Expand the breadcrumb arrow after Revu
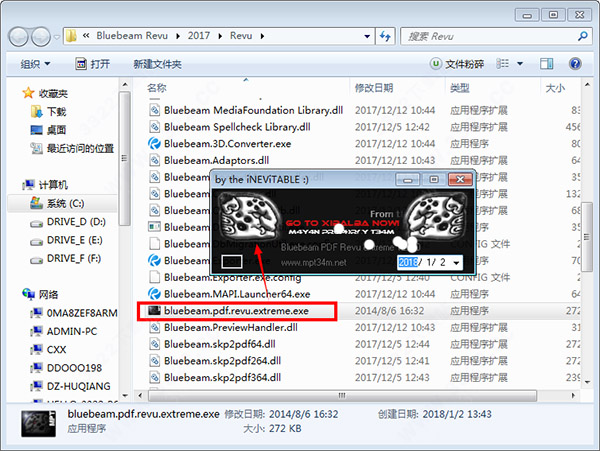The width and height of the screenshot is (600, 451). tap(262, 36)
